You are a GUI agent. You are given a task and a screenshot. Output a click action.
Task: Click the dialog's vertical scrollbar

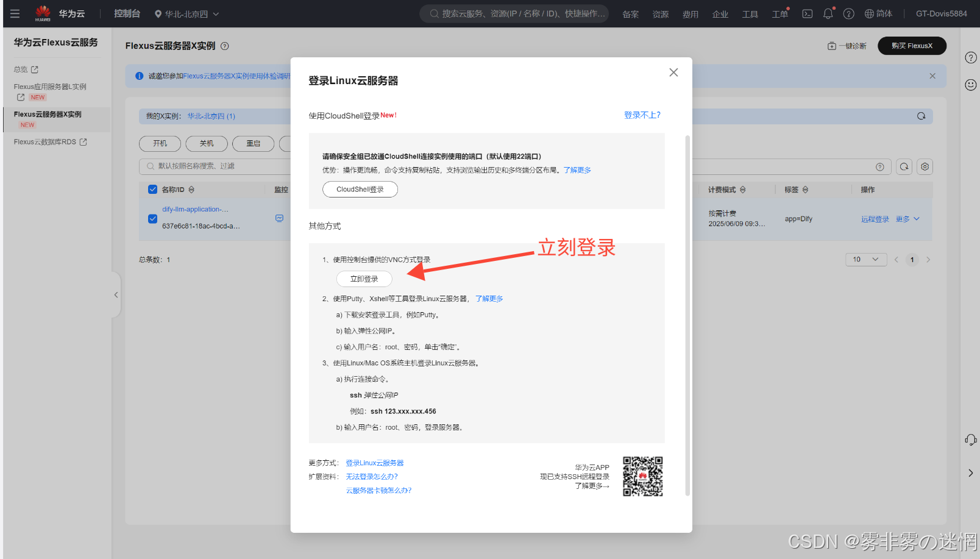(x=687, y=305)
